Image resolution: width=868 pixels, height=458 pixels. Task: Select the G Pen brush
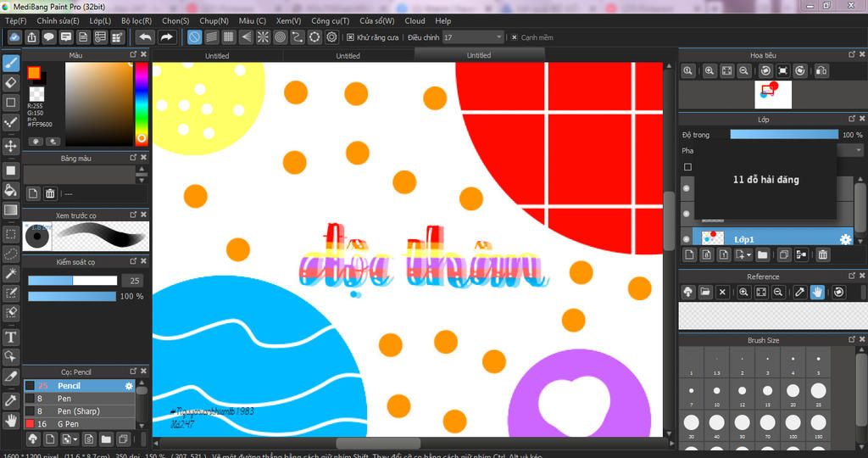click(79, 424)
